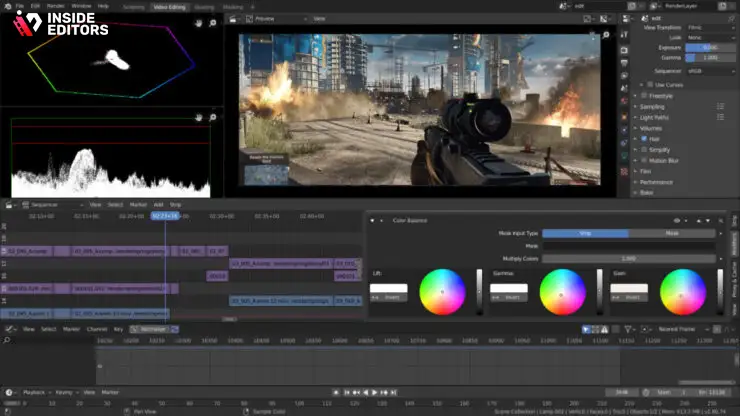Open the Strip menu in sequencer header

click(x=176, y=204)
